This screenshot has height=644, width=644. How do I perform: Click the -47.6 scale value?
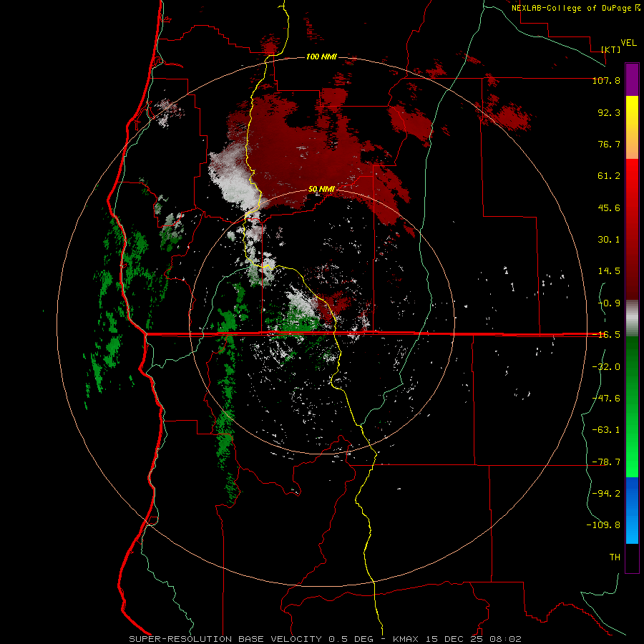click(x=606, y=399)
